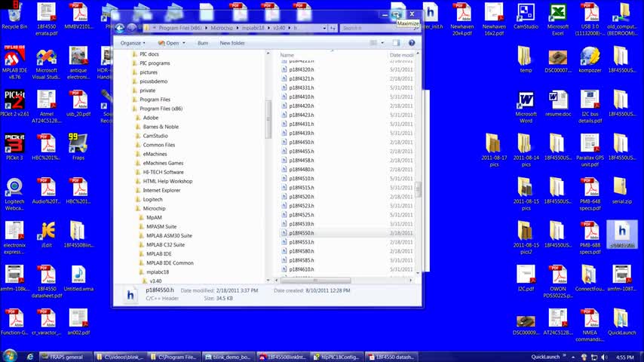Click the file list vertical scrollbar

[x=418, y=189]
